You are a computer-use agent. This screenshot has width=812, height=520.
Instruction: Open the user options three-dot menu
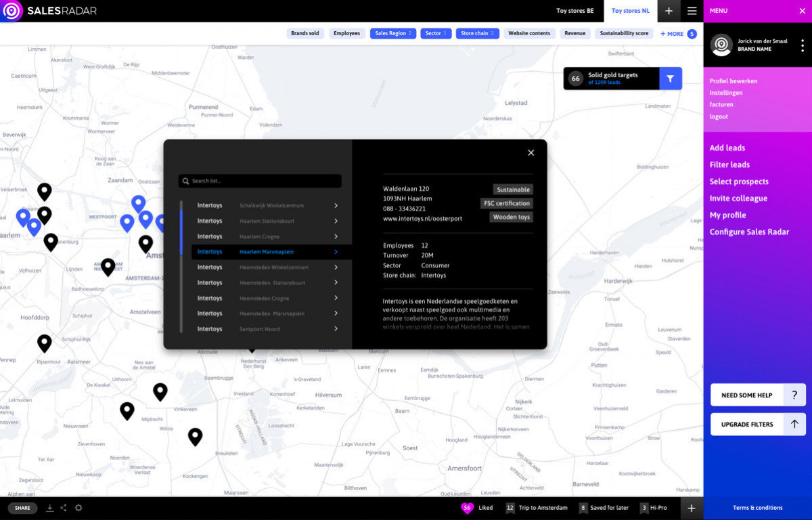pos(803,45)
